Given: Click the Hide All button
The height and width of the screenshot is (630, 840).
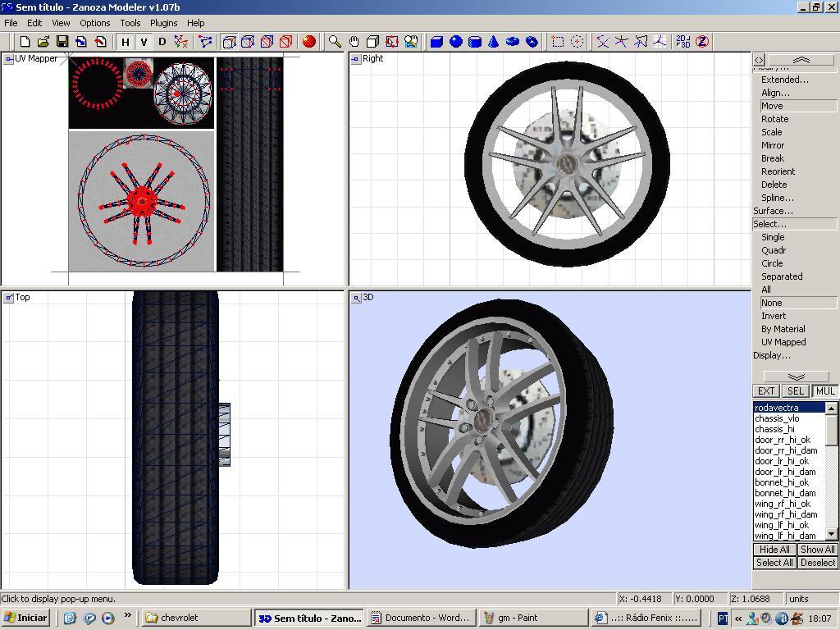Looking at the screenshot, I should point(774,550).
